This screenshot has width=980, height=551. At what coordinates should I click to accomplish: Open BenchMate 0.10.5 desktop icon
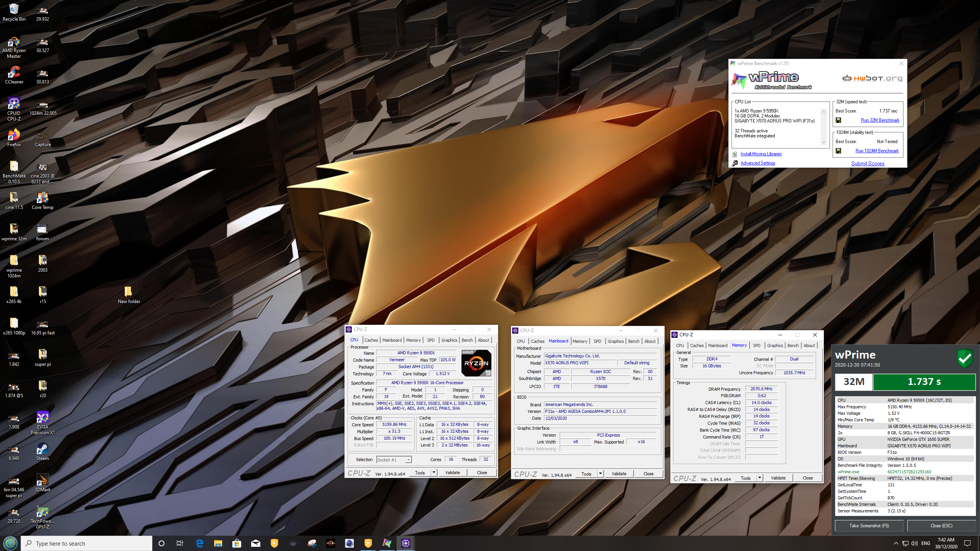14,172
